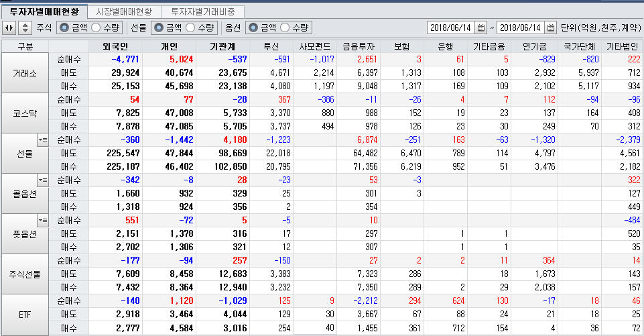Click ETF 은행 net value 624
The image size is (644, 336).
tap(458, 301)
